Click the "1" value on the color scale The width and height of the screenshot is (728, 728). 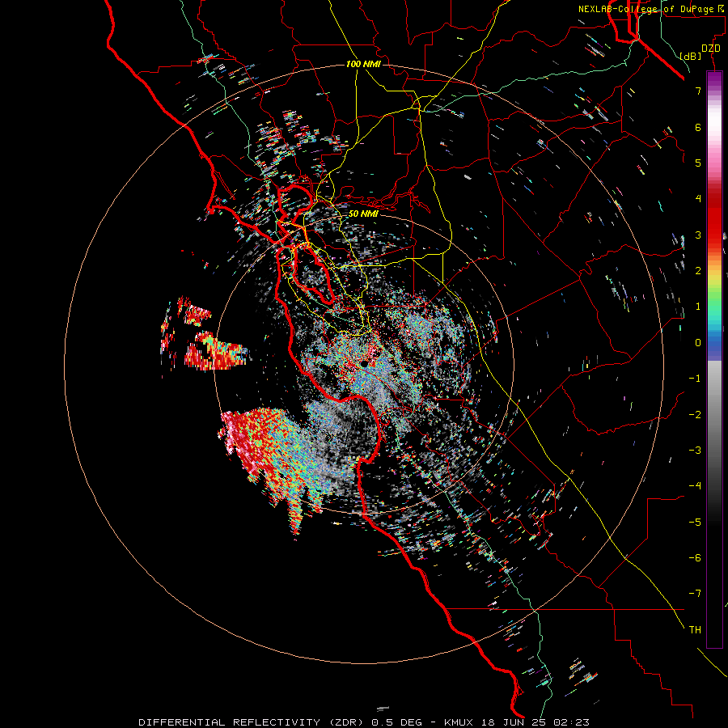698,307
